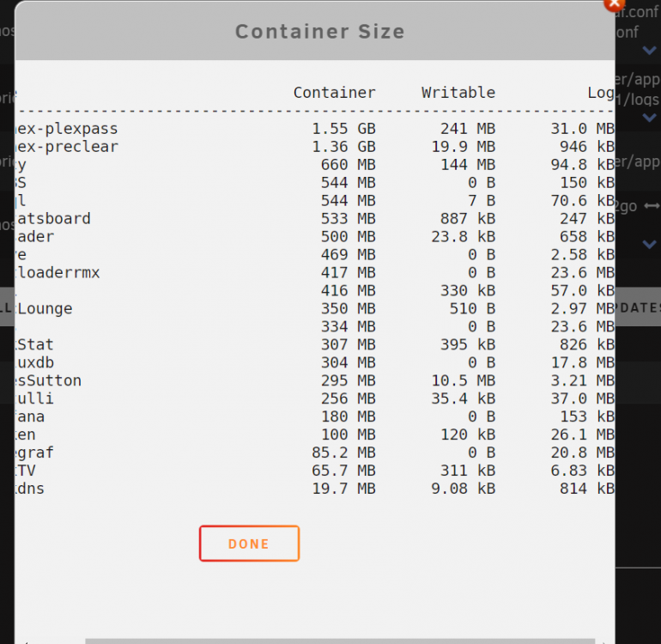Viewport: 661px width, 644px height.
Task: Expand chevron below the '1/logs' path in background
Action: (x=649, y=118)
